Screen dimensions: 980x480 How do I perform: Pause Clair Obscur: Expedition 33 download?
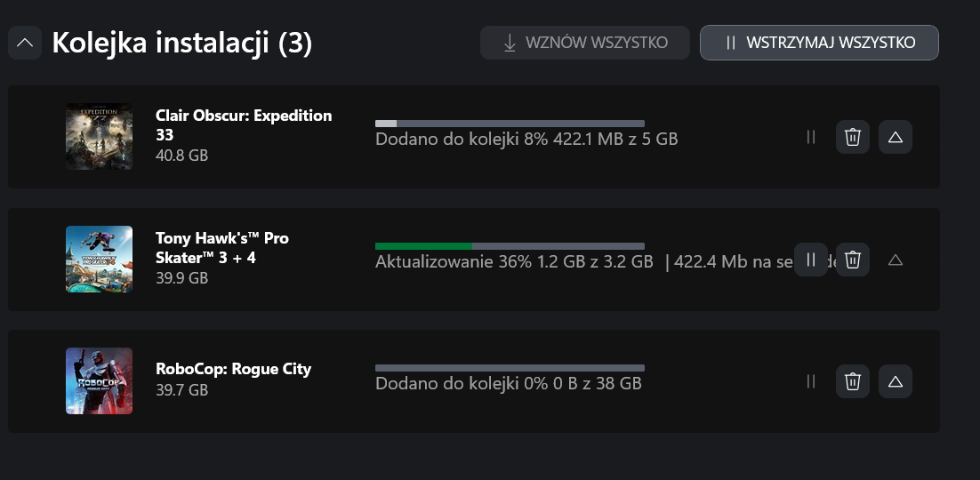811,137
